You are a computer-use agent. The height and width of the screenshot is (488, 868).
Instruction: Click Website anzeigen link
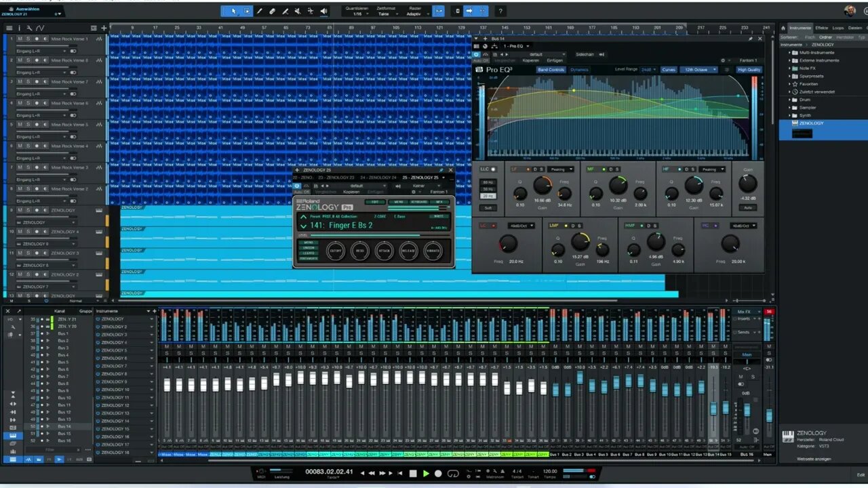click(x=814, y=459)
